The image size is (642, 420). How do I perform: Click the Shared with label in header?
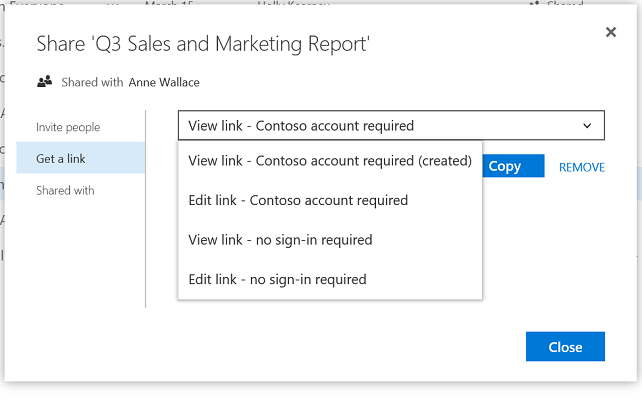[92, 82]
